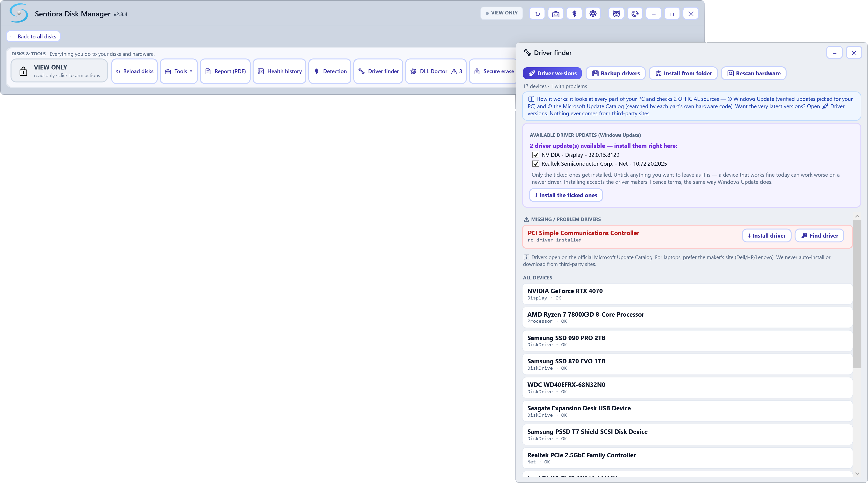868x483 pixels.
Task: Select Realtek PCIe 2.5GbE Family Controller row
Action: click(x=687, y=458)
